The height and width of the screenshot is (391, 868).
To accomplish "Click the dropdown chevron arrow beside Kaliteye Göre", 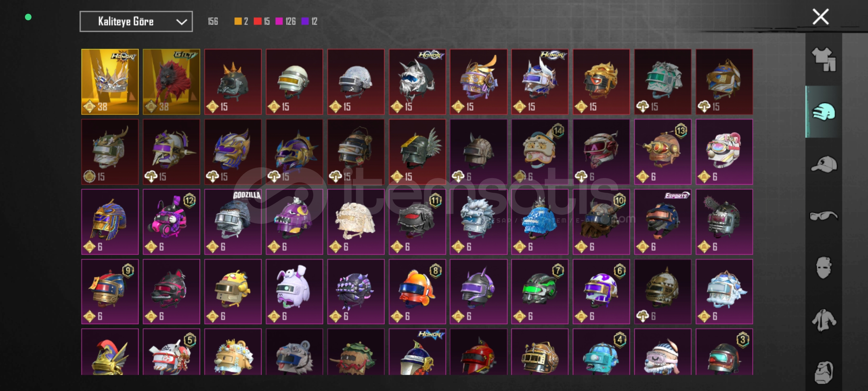I will [x=181, y=22].
